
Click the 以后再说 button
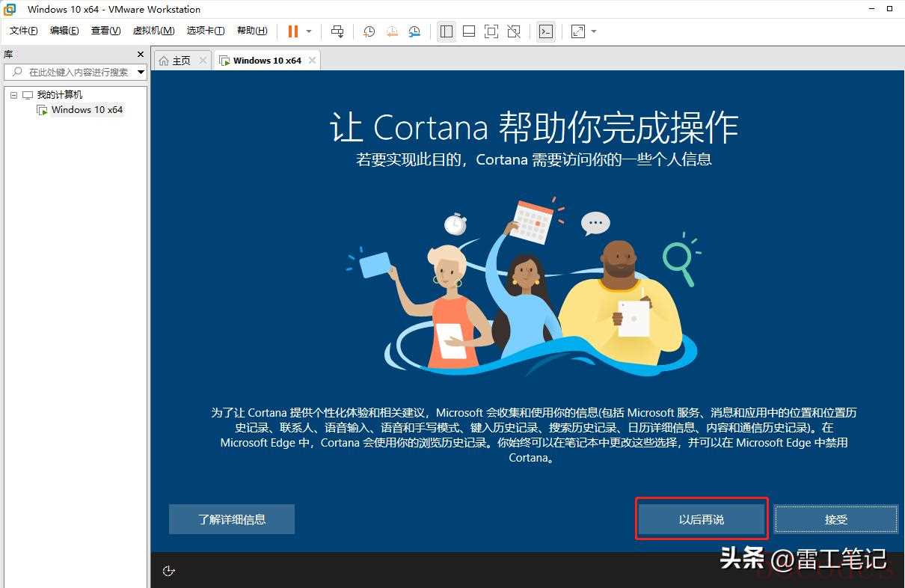pos(701,519)
